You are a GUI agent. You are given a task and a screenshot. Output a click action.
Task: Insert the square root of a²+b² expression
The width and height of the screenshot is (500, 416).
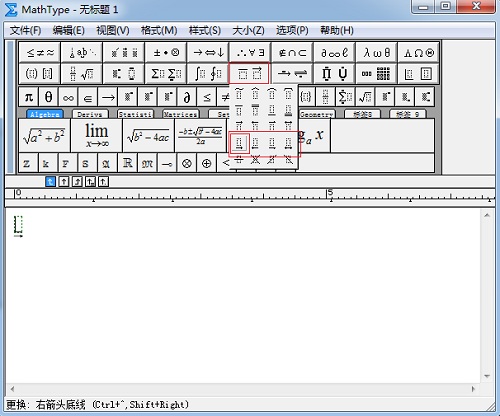click(x=44, y=136)
